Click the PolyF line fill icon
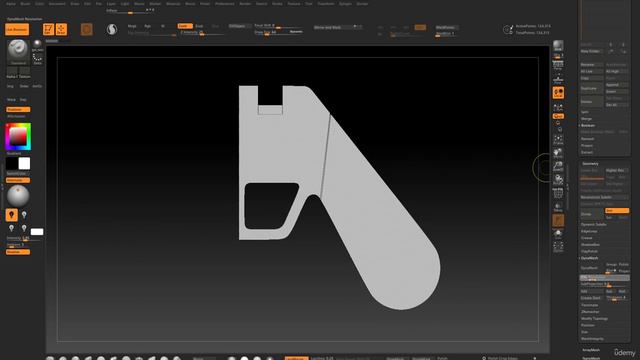This screenshot has width=640, height=360. 558,193
